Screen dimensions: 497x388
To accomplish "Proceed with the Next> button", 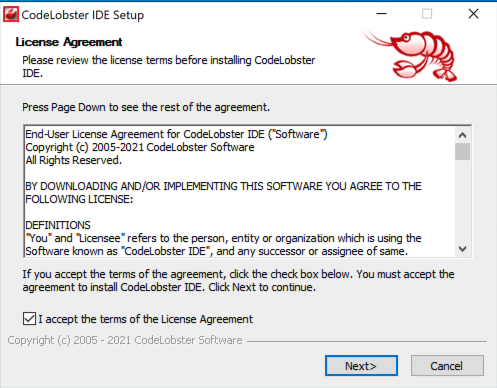I will 361,366.
